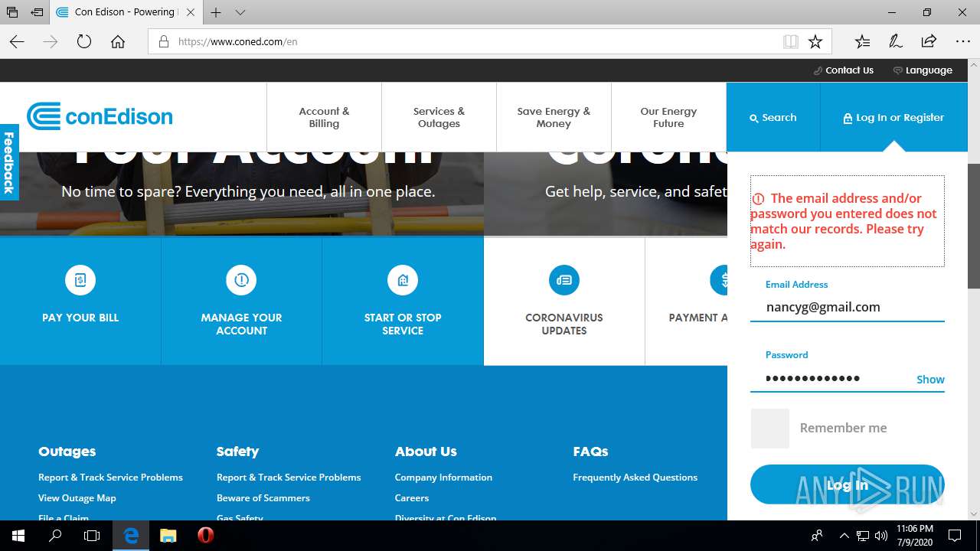Open a new browser tab

click(217, 12)
